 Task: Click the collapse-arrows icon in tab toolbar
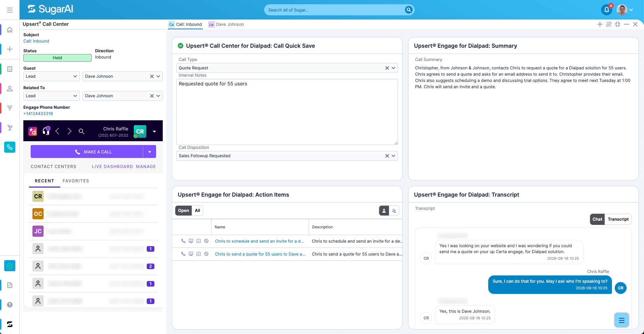pyautogui.click(x=618, y=24)
